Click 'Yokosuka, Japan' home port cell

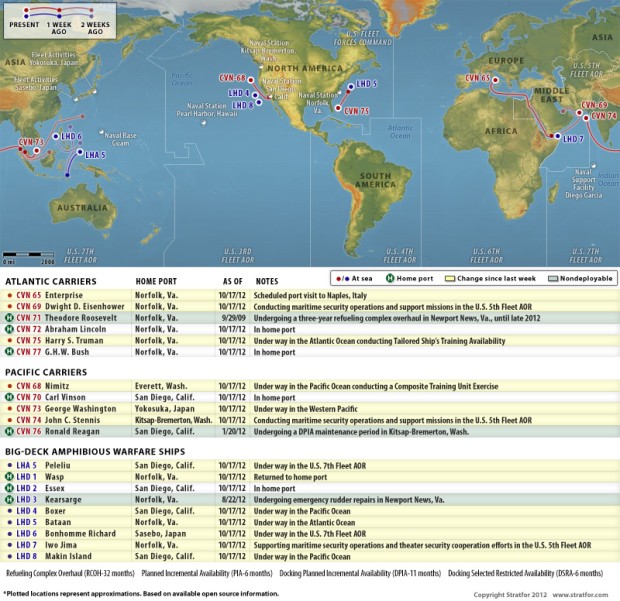coord(165,408)
